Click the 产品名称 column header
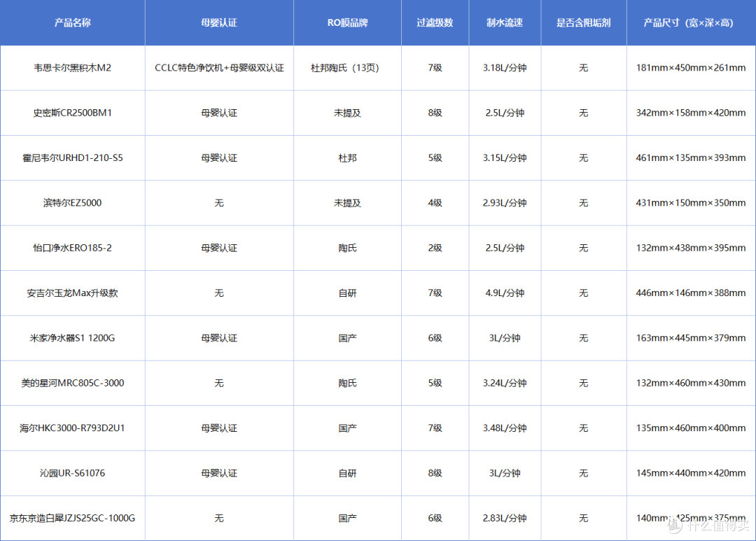 tap(72, 22)
